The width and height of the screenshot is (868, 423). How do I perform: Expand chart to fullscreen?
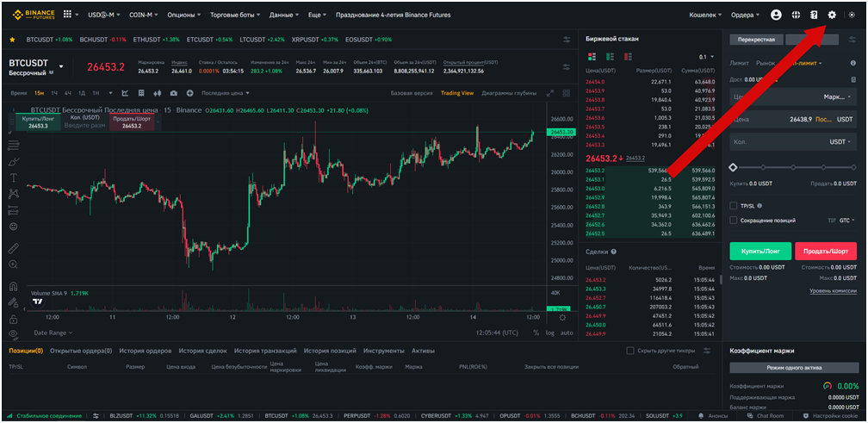tap(549, 94)
